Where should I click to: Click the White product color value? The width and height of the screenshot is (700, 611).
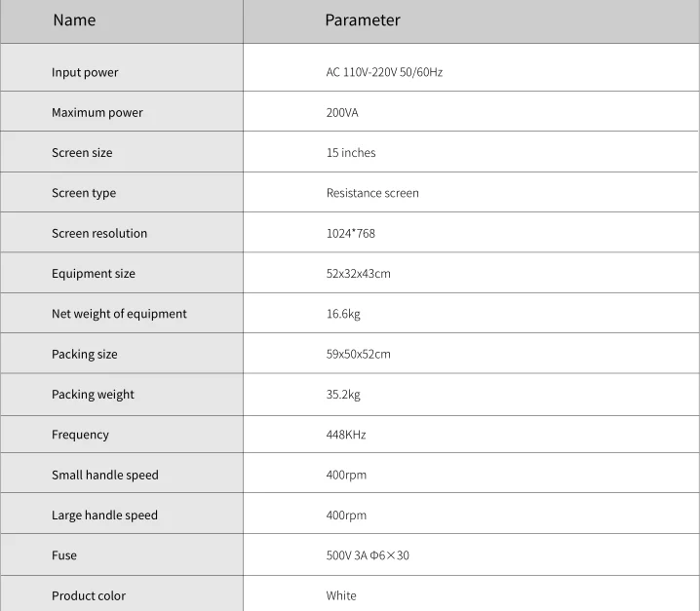(x=341, y=595)
